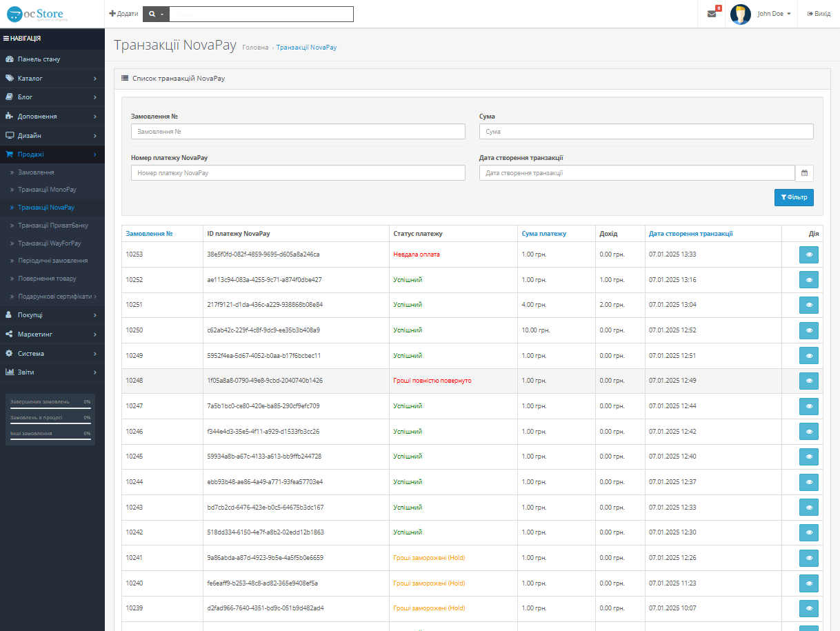The height and width of the screenshot is (631, 840).
Task: Focus the Дата створення транзакції field
Action: coord(637,173)
